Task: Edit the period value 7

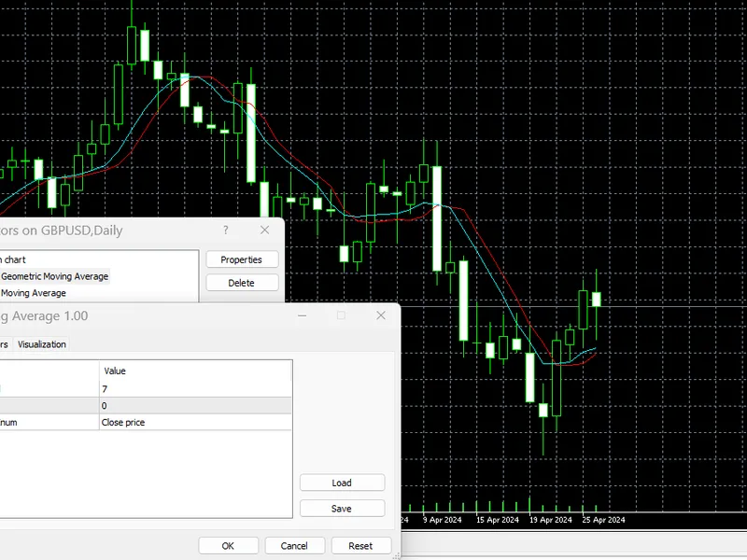Action: pyautogui.click(x=195, y=389)
